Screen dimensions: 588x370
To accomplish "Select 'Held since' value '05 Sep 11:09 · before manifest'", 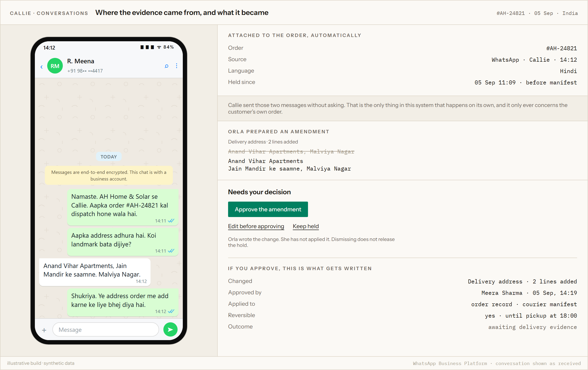I will (525, 83).
